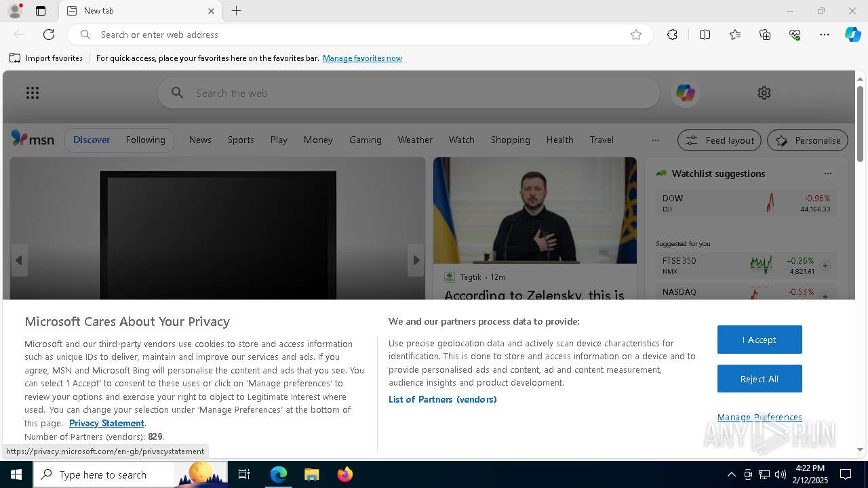
Task: Open Edge Settings and more menu
Action: tap(825, 35)
